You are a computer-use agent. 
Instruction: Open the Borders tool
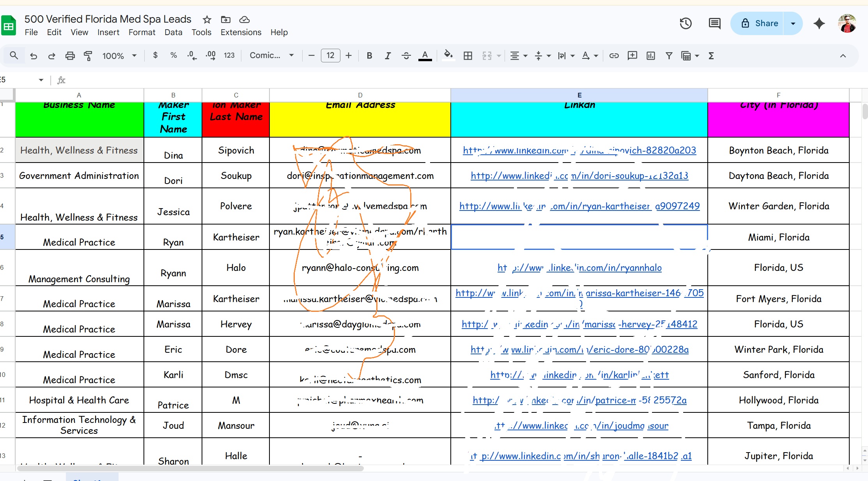(468, 56)
